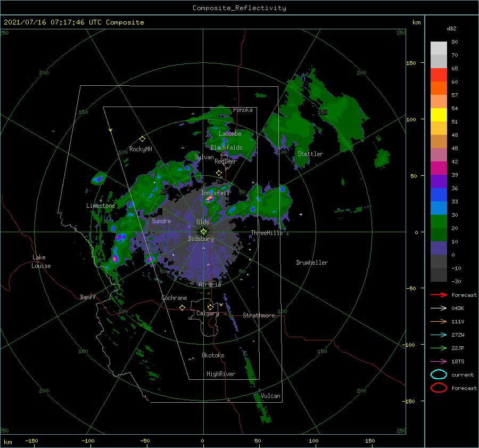Click the ThreeHills town label

coord(267,233)
